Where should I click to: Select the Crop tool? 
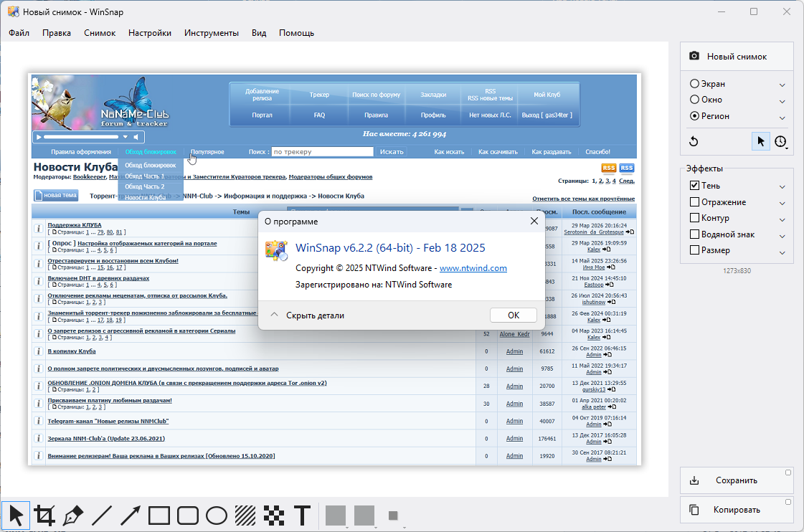tap(44, 515)
